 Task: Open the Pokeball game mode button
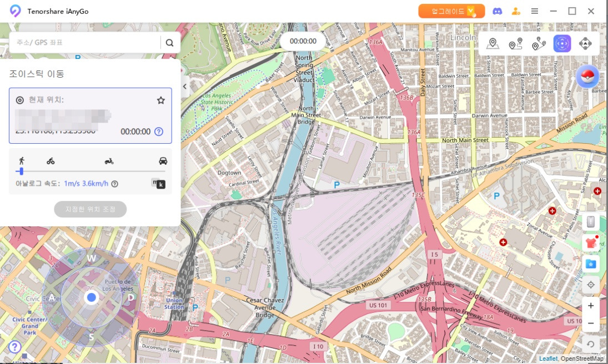click(x=587, y=77)
